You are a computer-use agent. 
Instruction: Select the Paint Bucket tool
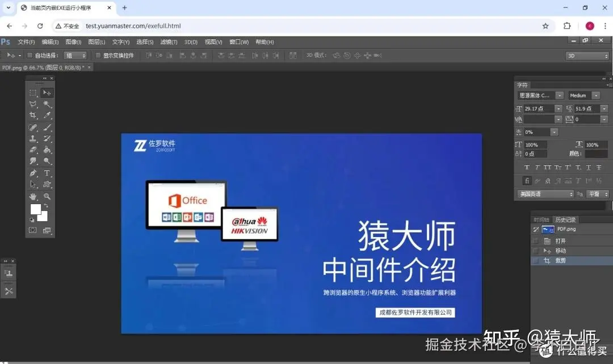coord(47,150)
